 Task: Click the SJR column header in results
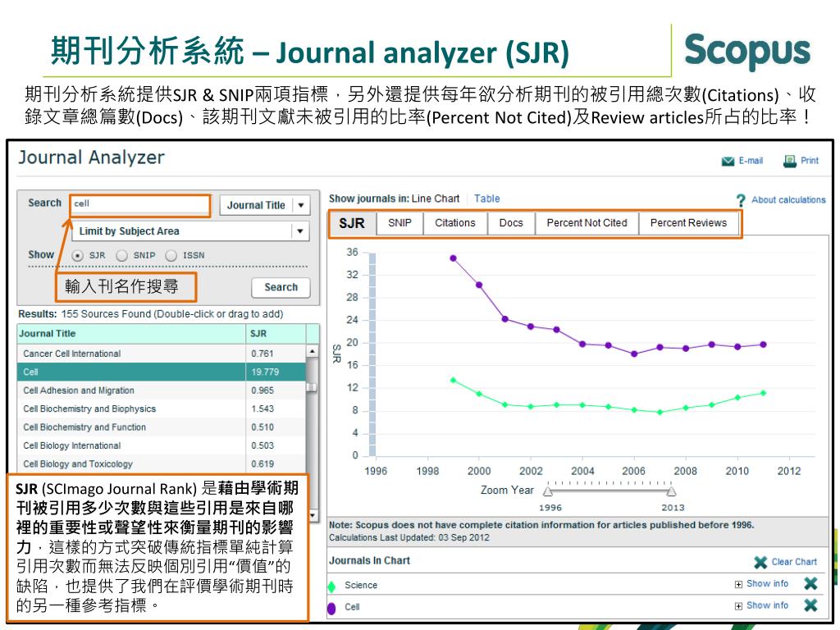(x=276, y=334)
